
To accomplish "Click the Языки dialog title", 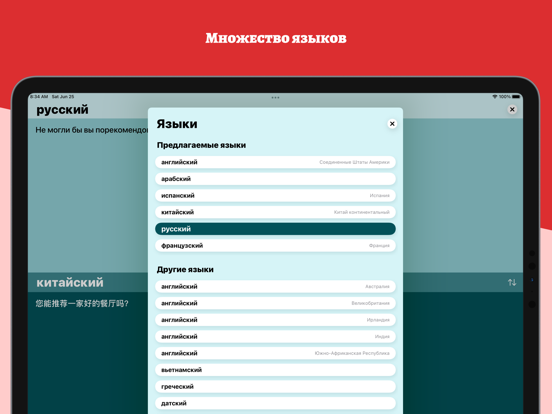I will [177, 124].
